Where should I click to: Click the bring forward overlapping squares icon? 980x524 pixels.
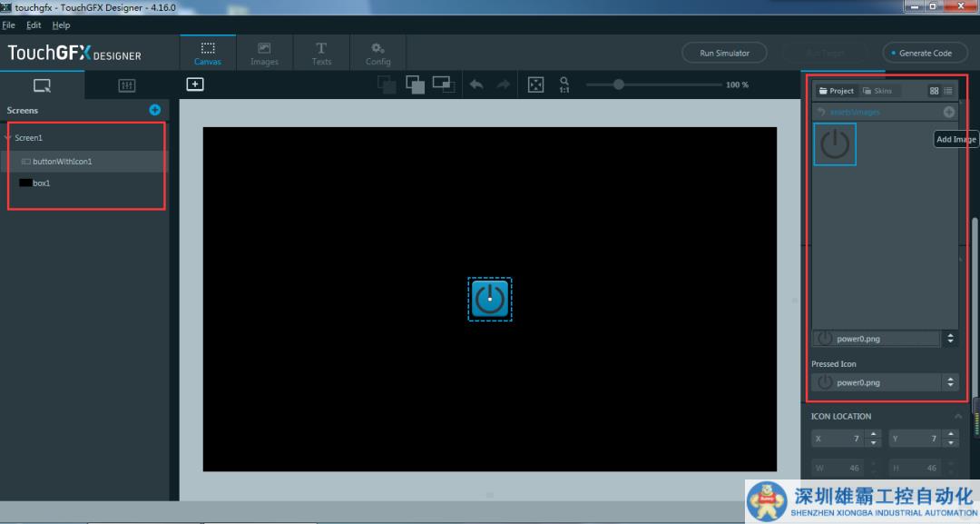click(x=415, y=84)
